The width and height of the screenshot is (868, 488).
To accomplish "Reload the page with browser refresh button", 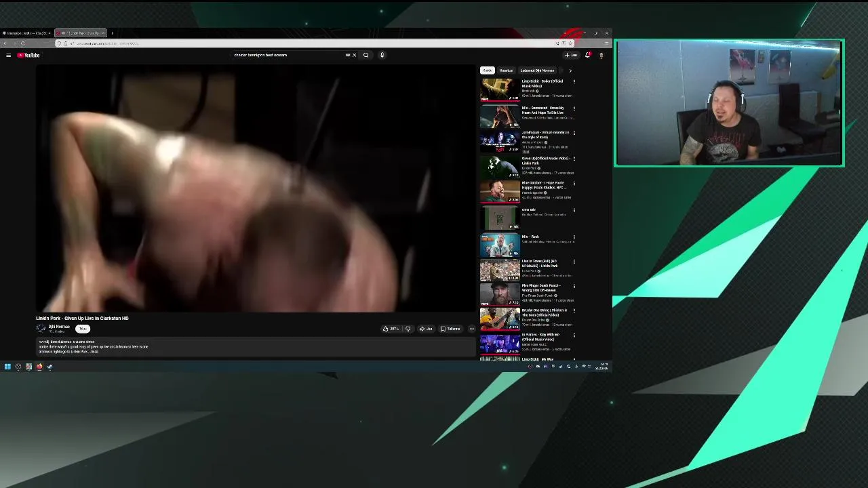I will [22, 43].
